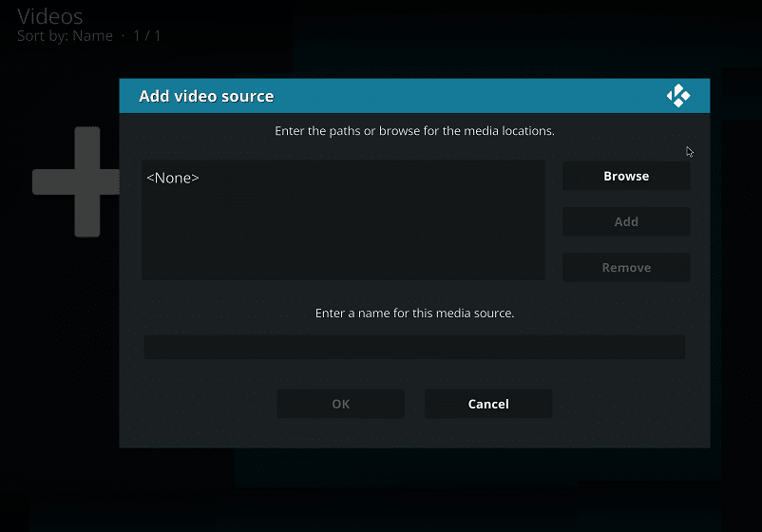Click the large plus add-source icon

point(78,181)
